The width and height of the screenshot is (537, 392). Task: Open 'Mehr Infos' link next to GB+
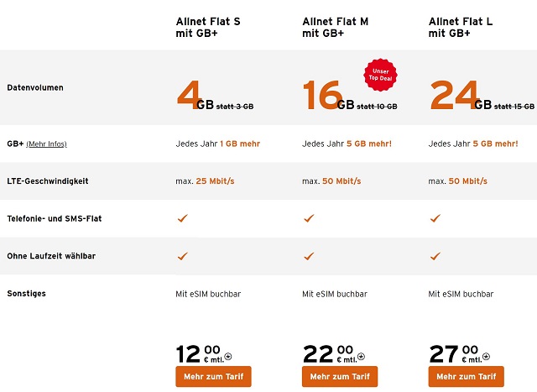pos(46,144)
